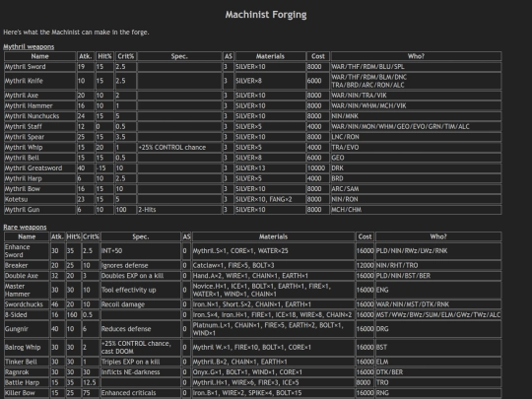532x399 pixels.
Task: Click the Rare weapons section heading
Action: (25, 227)
